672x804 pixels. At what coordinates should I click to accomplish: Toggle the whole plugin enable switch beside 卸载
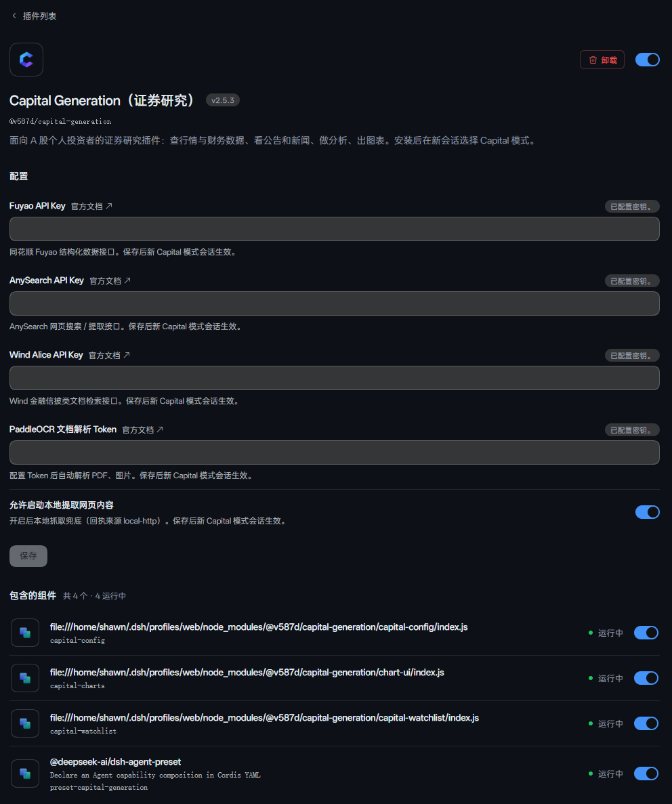point(647,60)
